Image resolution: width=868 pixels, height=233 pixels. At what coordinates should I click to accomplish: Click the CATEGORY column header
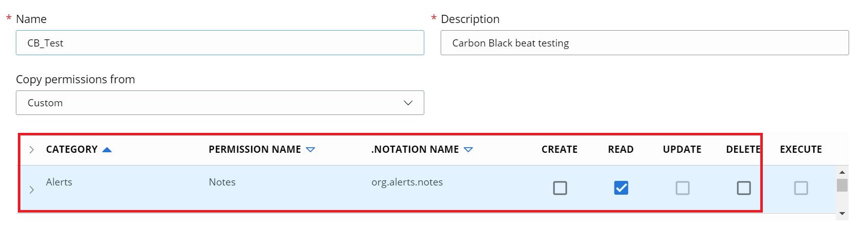[71, 150]
